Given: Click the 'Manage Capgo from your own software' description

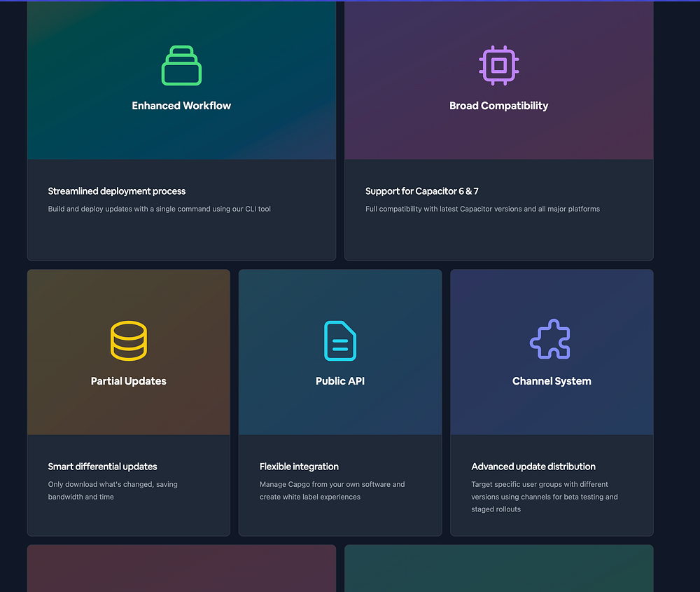Looking at the screenshot, I should pos(332,490).
